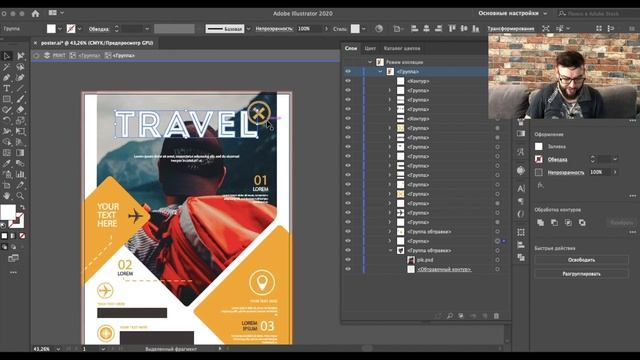Click target circle of <Обтравочный контур> row
The width and height of the screenshot is (640, 360).
[497, 269]
